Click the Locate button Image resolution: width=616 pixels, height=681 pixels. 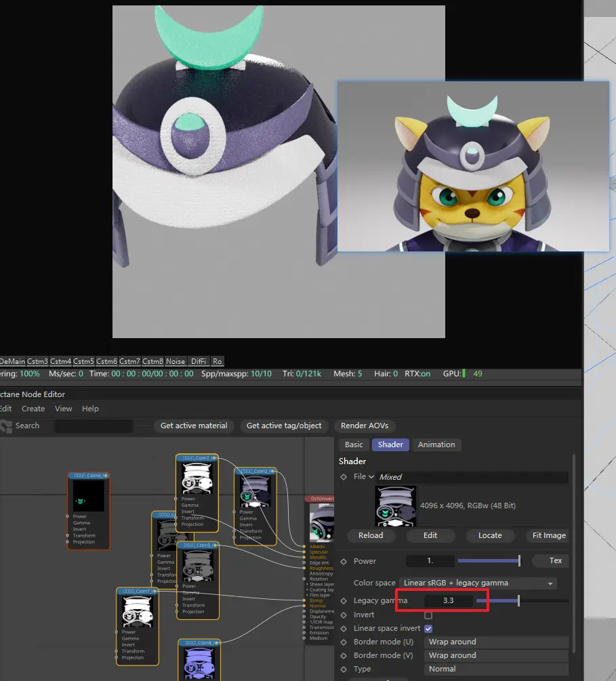(x=490, y=535)
